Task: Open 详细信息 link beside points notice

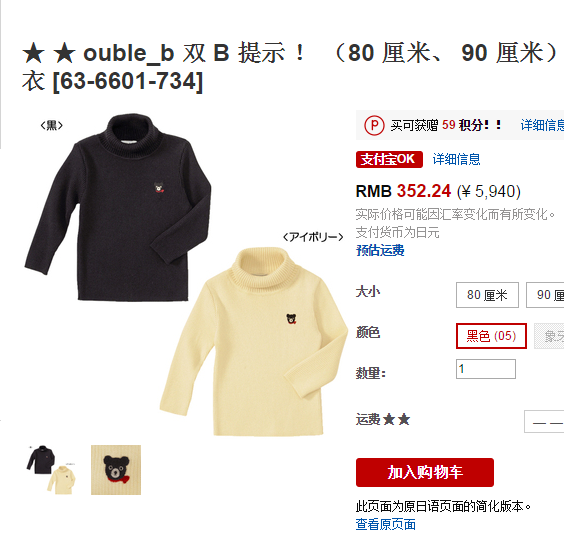Action: click(542, 126)
